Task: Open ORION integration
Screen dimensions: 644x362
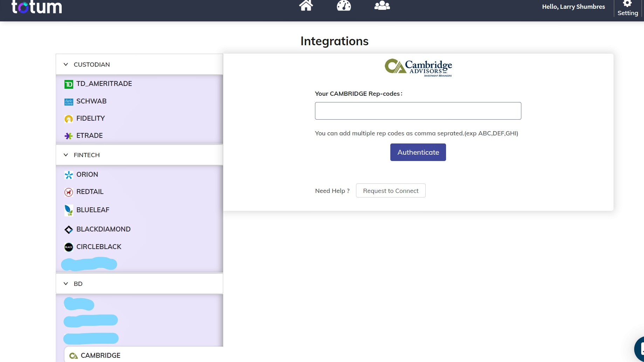Action: tap(87, 175)
